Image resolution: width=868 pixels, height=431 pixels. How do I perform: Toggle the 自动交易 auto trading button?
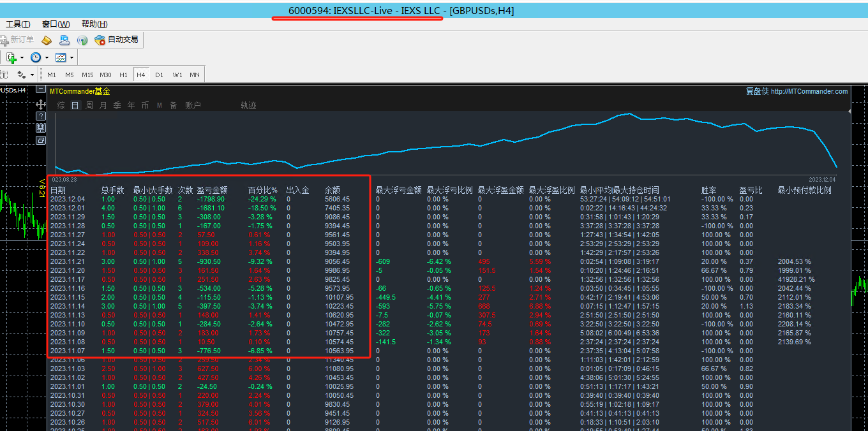(116, 40)
